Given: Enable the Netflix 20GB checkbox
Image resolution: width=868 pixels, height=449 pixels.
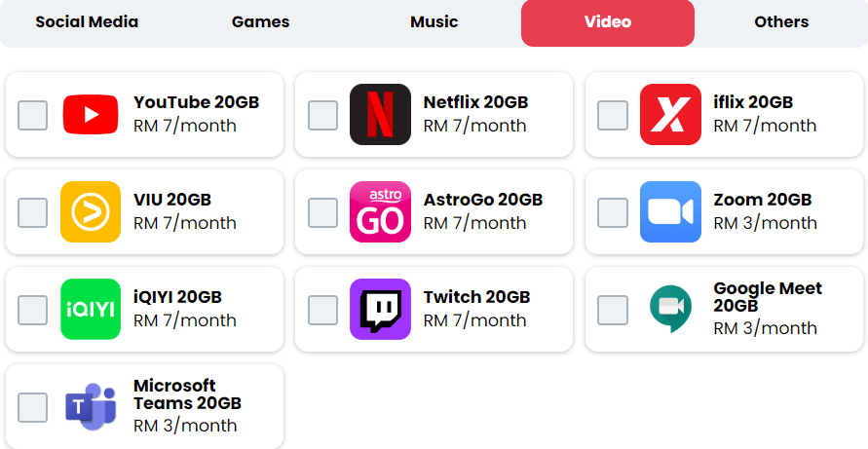Looking at the screenshot, I should tap(322, 115).
